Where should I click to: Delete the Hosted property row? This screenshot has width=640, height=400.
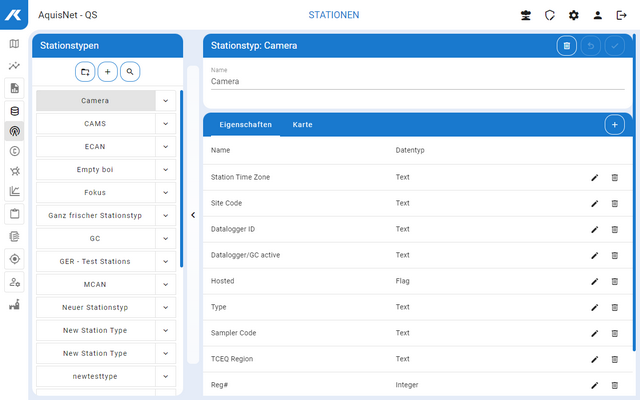tap(614, 281)
